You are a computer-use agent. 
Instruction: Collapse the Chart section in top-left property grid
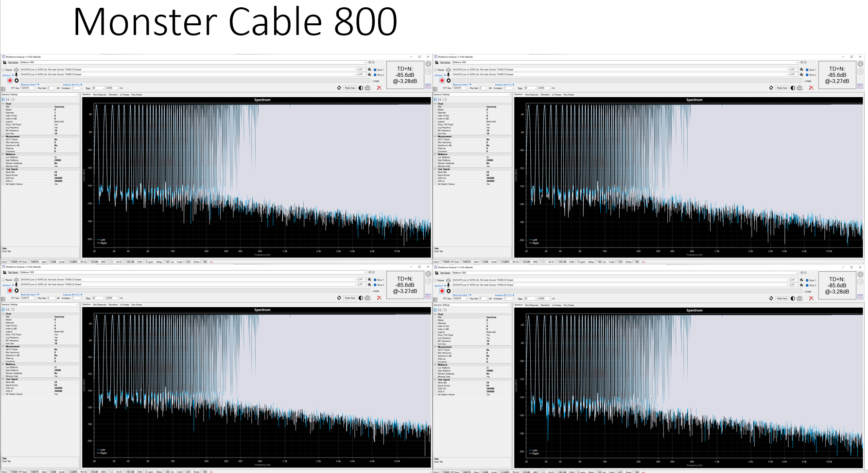(x=3, y=104)
